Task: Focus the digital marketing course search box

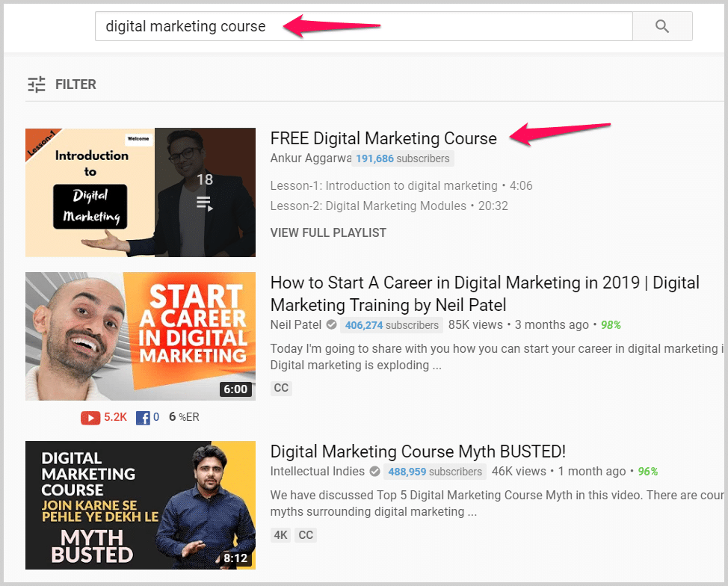Action: point(363,26)
